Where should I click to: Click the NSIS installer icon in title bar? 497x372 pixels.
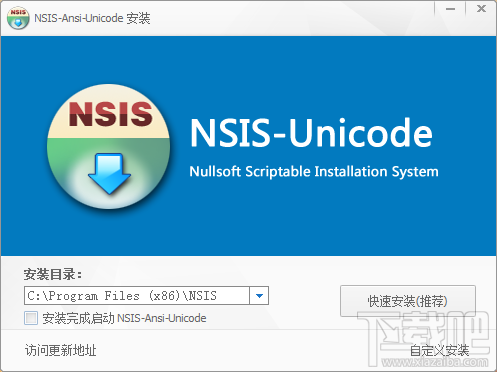[18, 18]
